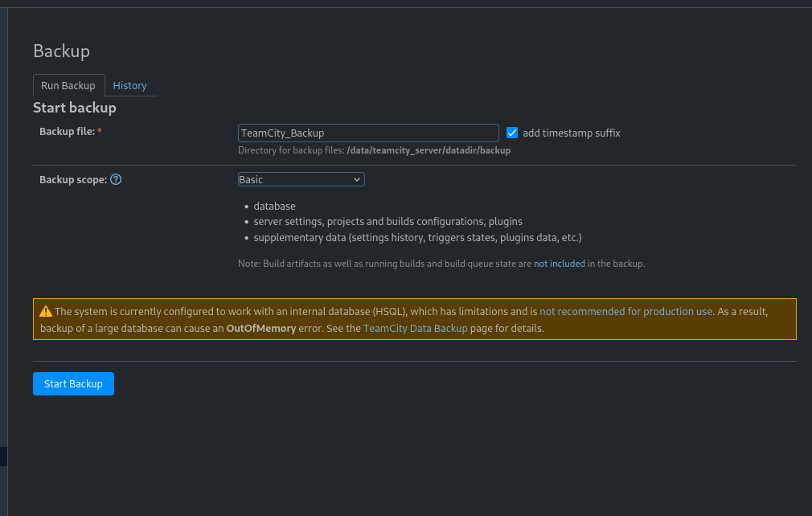Switch to the Run Backup tab

point(68,85)
